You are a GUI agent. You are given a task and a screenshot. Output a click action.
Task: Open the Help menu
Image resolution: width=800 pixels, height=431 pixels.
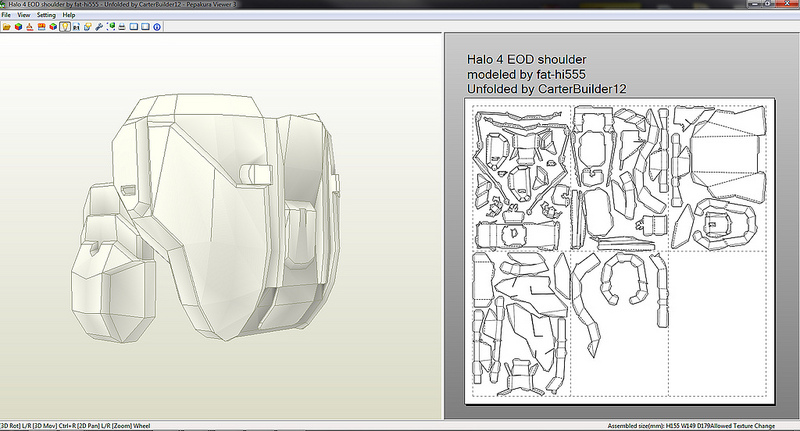point(69,15)
